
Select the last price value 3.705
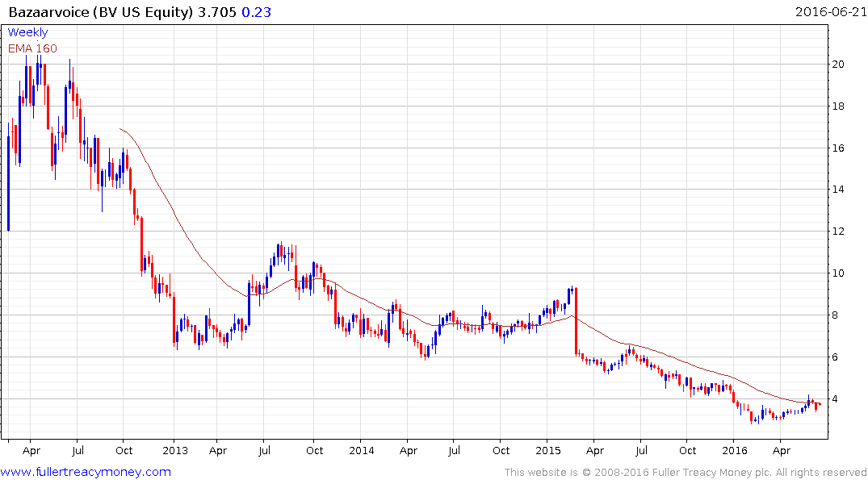217,12
